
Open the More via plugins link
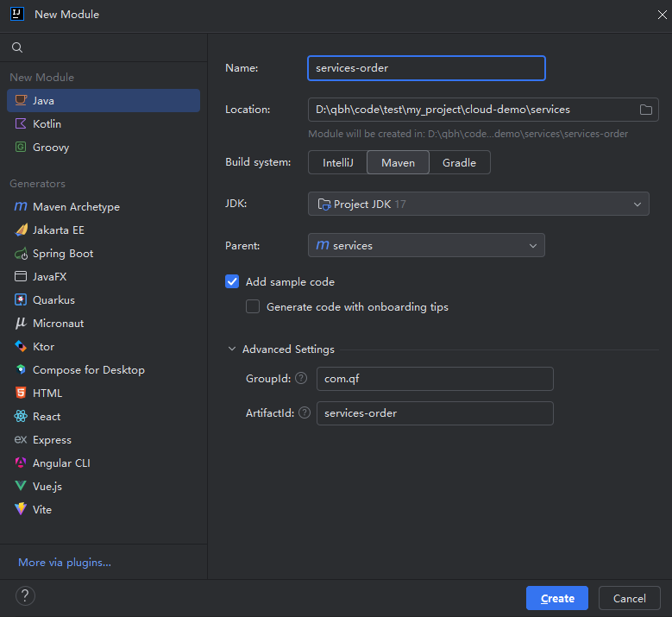tap(65, 562)
